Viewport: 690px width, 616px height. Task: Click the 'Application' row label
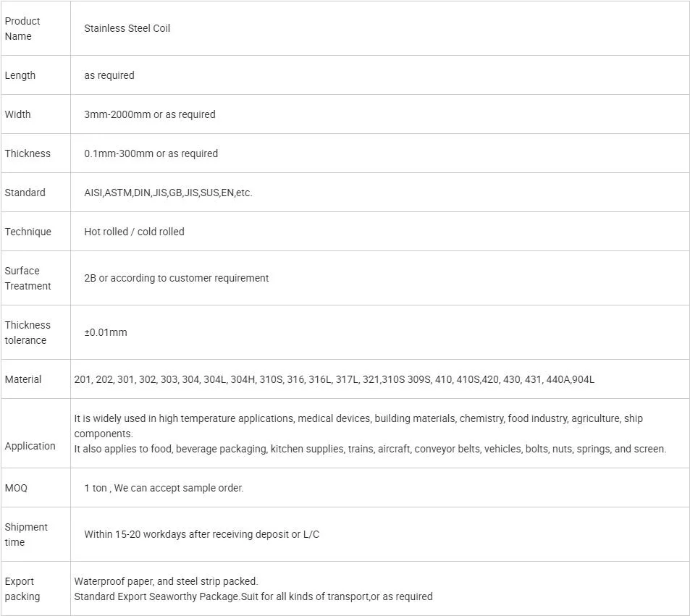[30, 446]
